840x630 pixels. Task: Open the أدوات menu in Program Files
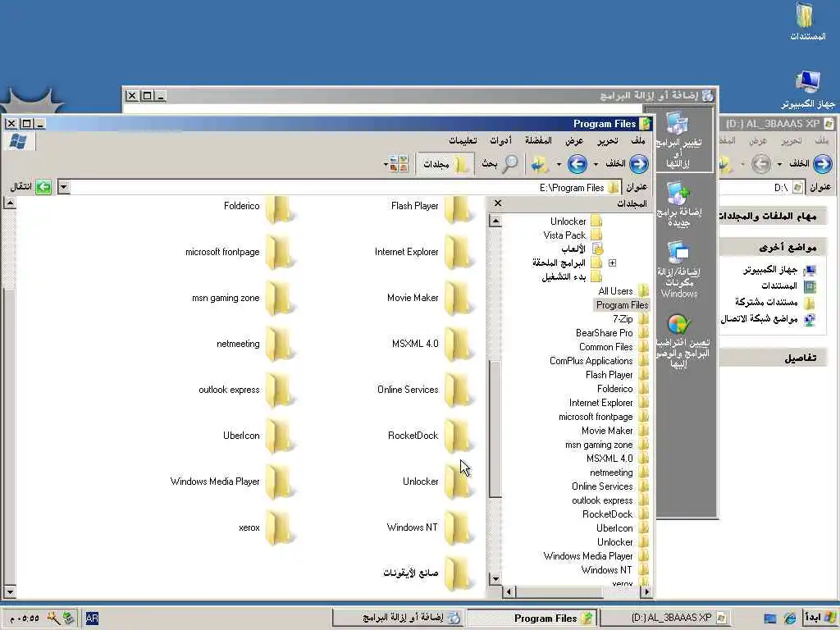click(501, 140)
